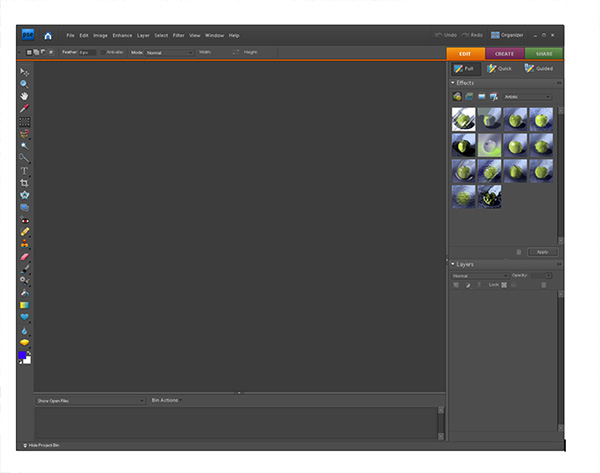Select the Eyedropper tool
Image resolution: width=600 pixels, height=473 pixels.
point(24,109)
